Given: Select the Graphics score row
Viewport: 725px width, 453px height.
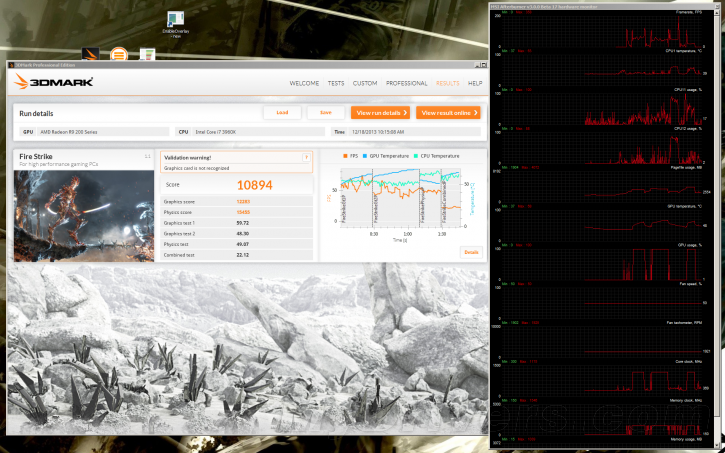Looking at the screenshot, I should click(237, 202).
